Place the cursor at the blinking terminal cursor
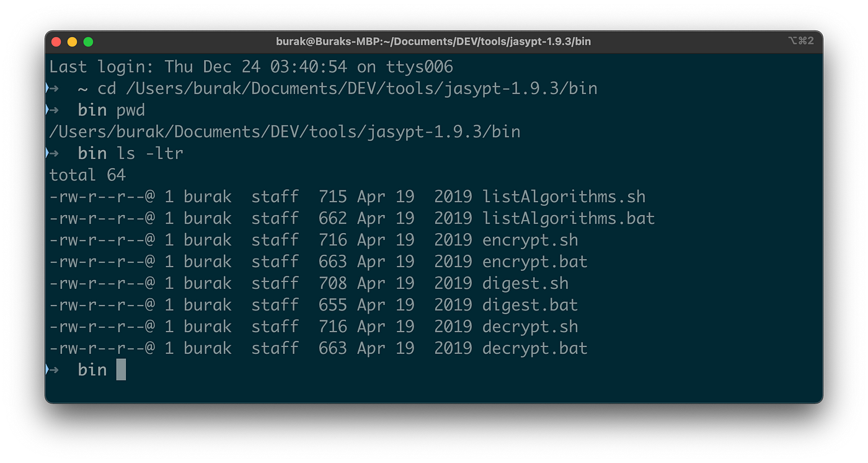This screenshot has width=868, height=463. tap(120, 369)
